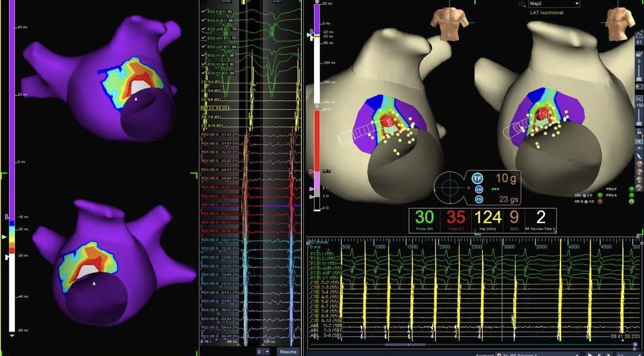Select the third torso view preset icon
The image size is (644, 356).
pos(639,180)
